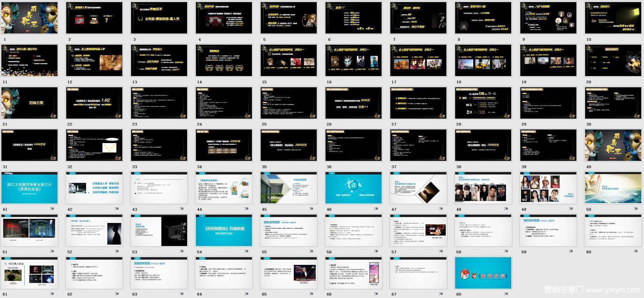644x298 pixels.
Task: Click the transition star icon under slide 46
Action: click(376, 209)
